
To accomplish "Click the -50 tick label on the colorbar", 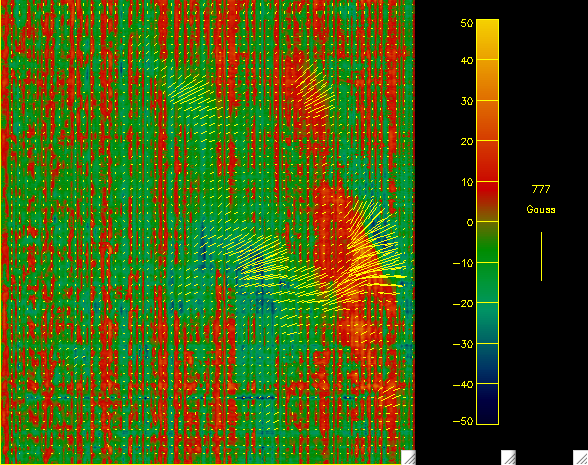I will [463, 421].
